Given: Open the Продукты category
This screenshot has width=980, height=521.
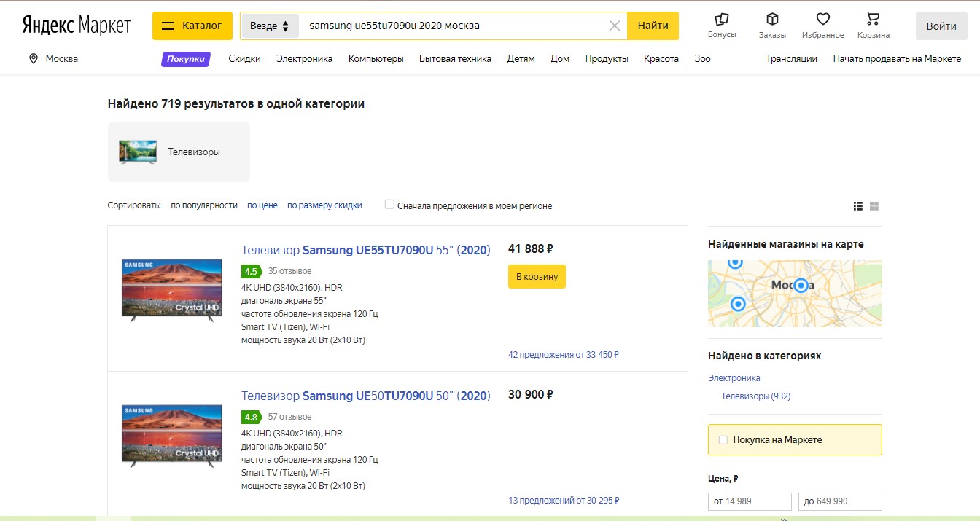Looking at the screenshot, I should 607,58.
